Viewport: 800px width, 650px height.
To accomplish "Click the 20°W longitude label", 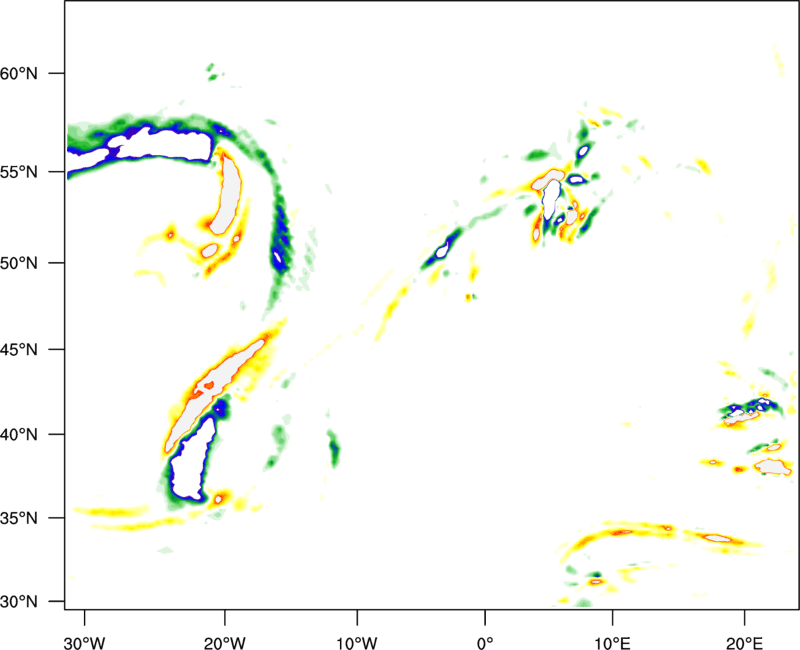I will click(224, 643).
